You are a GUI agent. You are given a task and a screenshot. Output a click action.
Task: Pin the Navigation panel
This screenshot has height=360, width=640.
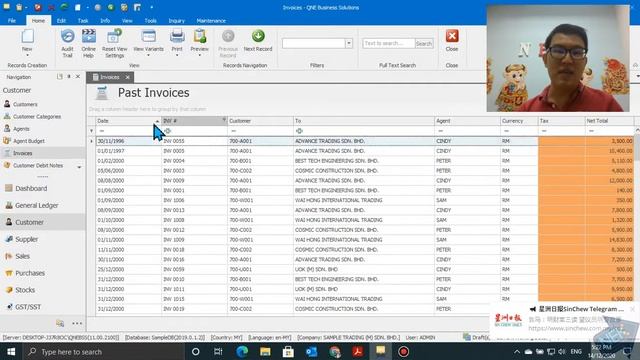[69, 76]
